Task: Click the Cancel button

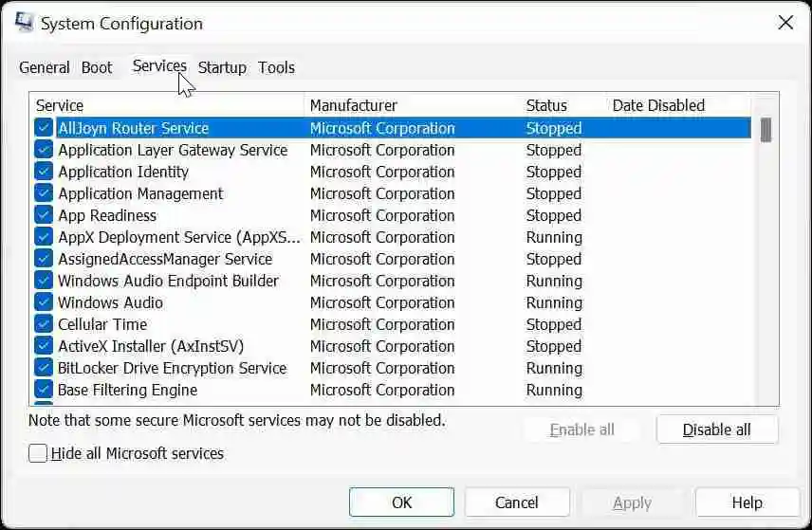Action: click(517, 503)
